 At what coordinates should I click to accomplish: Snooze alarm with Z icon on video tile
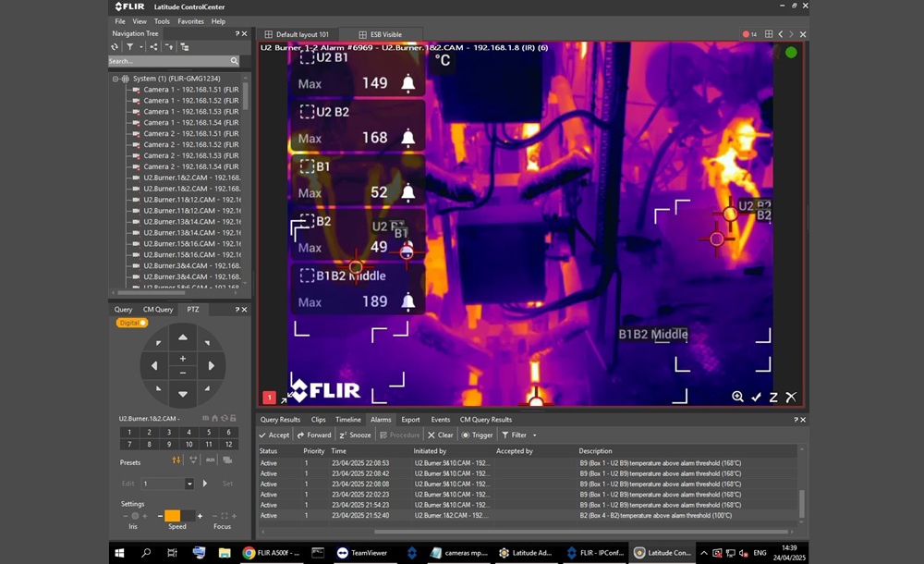773,397
